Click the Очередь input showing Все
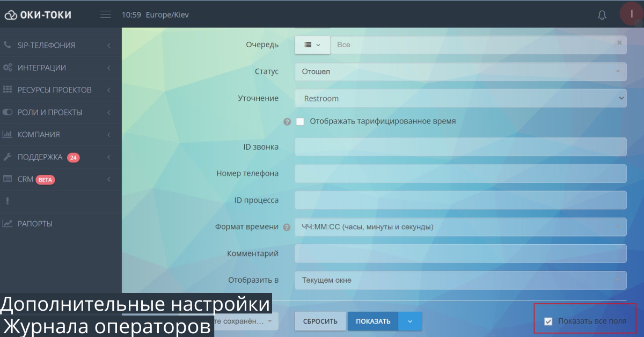644x337 pixels. coord(478,45)
